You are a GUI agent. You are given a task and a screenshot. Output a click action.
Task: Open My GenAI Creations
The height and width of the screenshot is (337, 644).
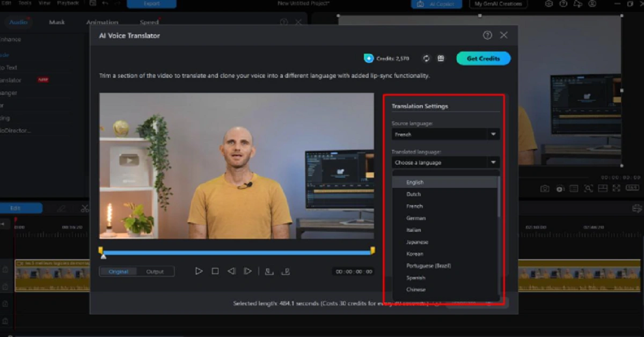pyautogui.click(x=498, y=4)
